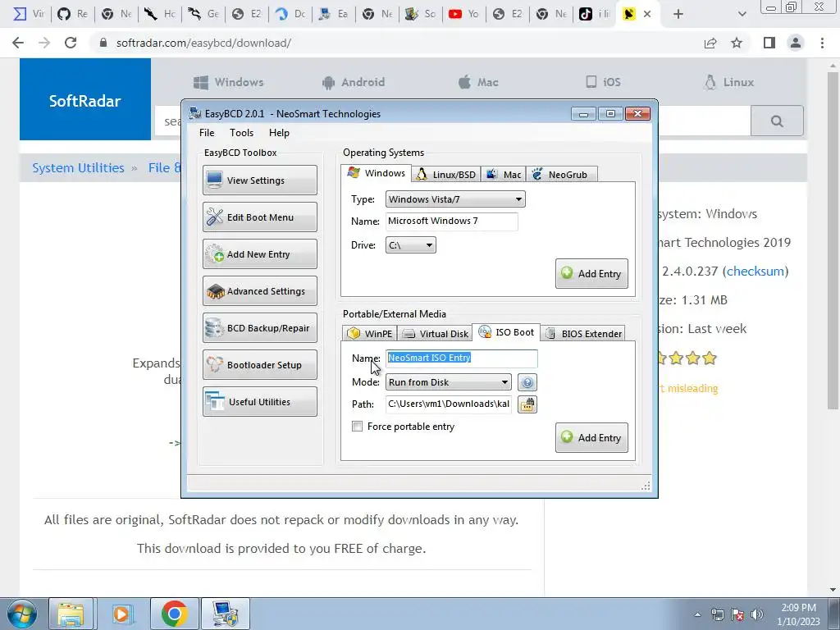Open the File menu in EasyBCD
Image resolution: width=840 pixels, height=630 pixels.
point(207,133)
